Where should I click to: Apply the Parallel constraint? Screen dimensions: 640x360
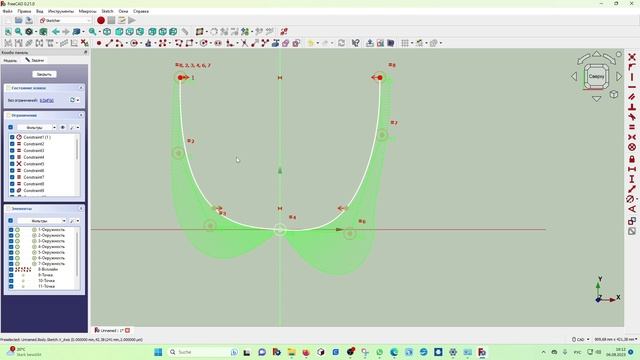click(x=632, y=97)
